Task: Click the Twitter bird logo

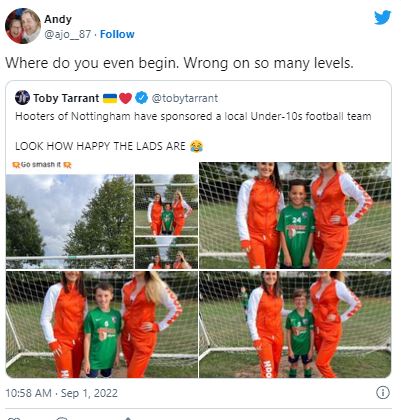Action: [382, 18]
